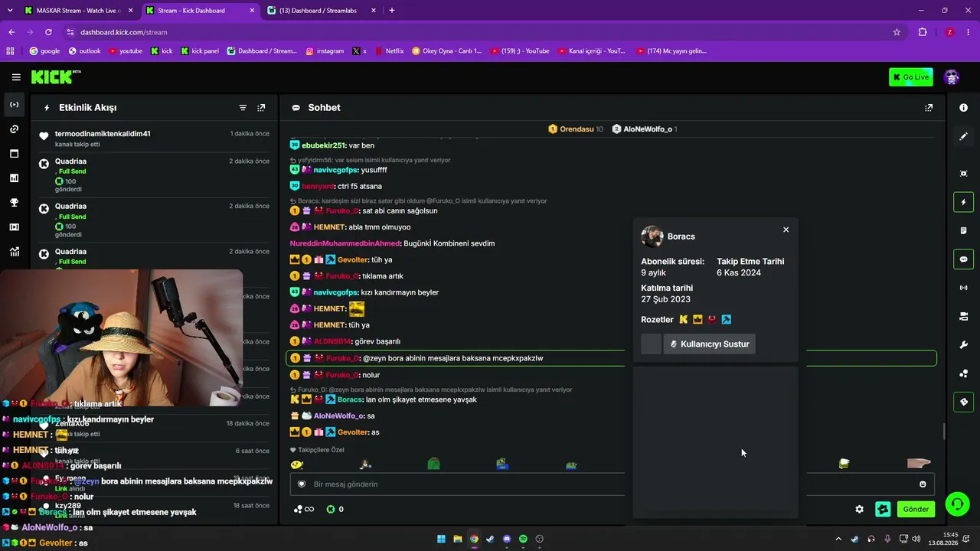Viewport: 980px width, 551px height.
Task: Filter the Etkinlik Akışı activity feed
Action: point(243,108)
